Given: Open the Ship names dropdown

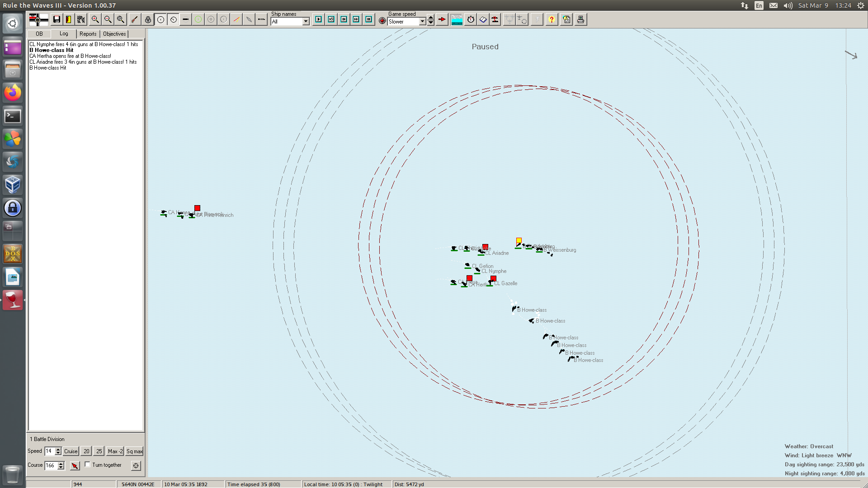Looking at the screenshot, I should [306, 22].
